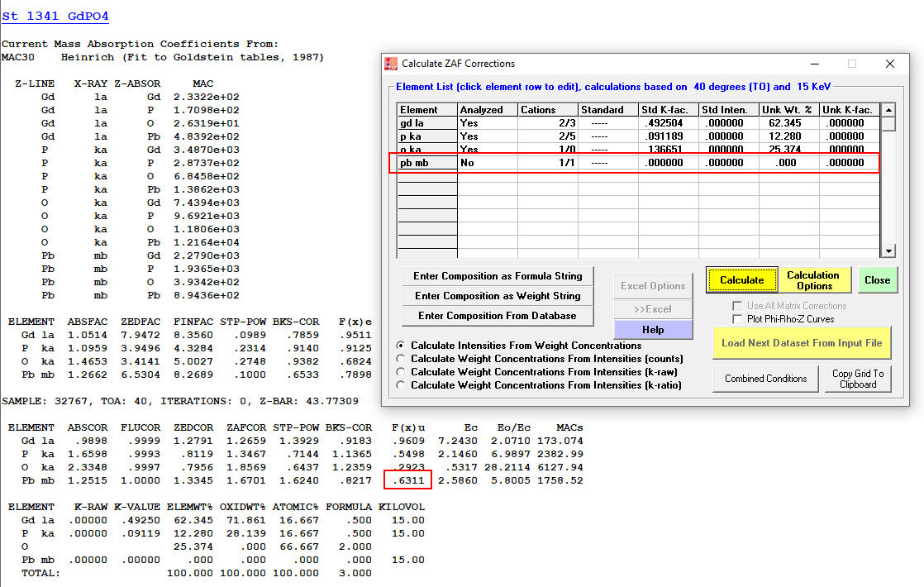Choose Enter Composition as Formula String

(x=498, y=276)
